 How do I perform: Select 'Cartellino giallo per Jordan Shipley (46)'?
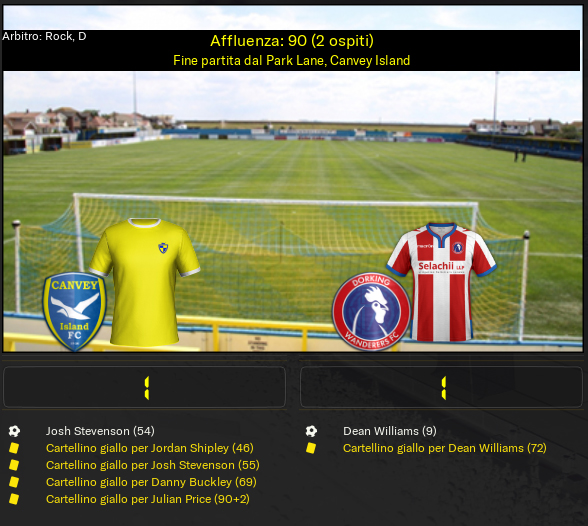pyautogui.click(x=150, y=448)
